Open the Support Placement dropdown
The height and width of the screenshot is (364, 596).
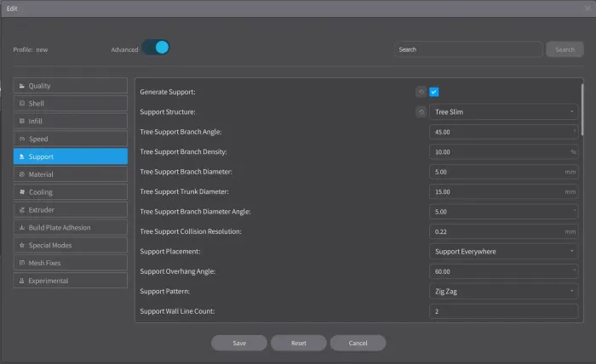[504, 251]
